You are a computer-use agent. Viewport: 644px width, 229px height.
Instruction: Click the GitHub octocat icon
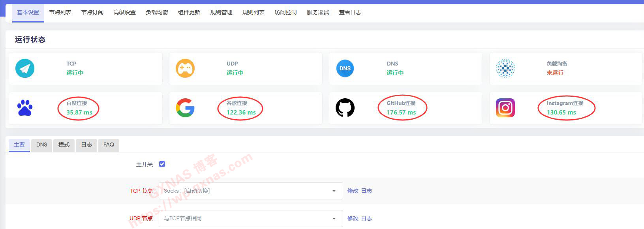(x=345, y=108)
